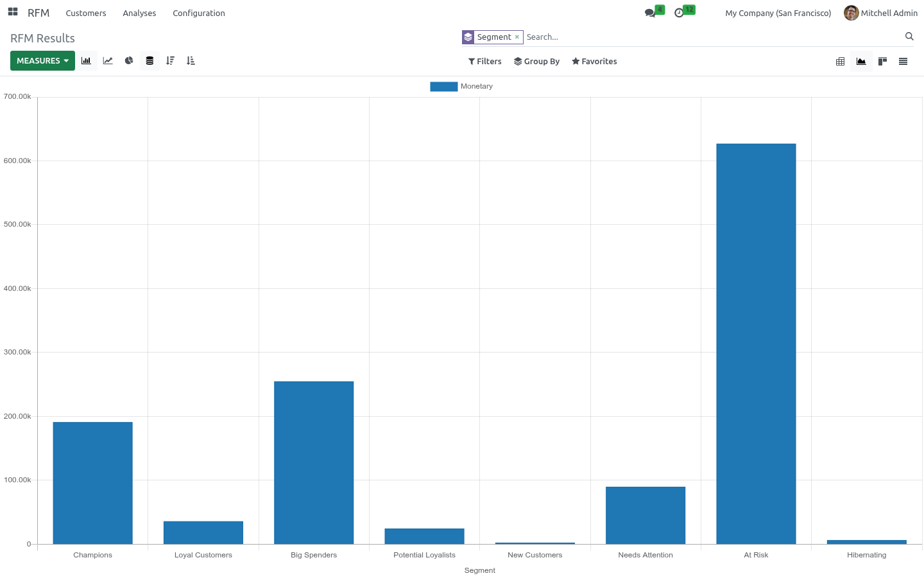Open the Configuration menu

(199, 13)
